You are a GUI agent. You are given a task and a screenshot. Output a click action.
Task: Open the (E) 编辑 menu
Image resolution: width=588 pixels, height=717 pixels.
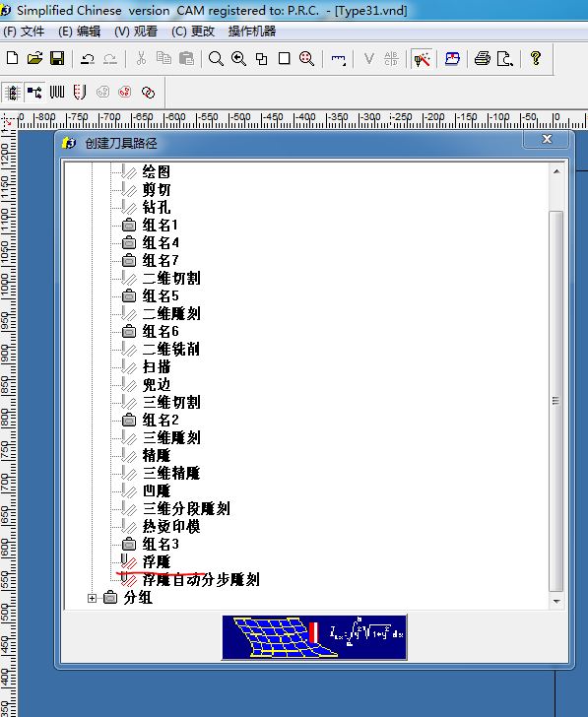(80, 32)
